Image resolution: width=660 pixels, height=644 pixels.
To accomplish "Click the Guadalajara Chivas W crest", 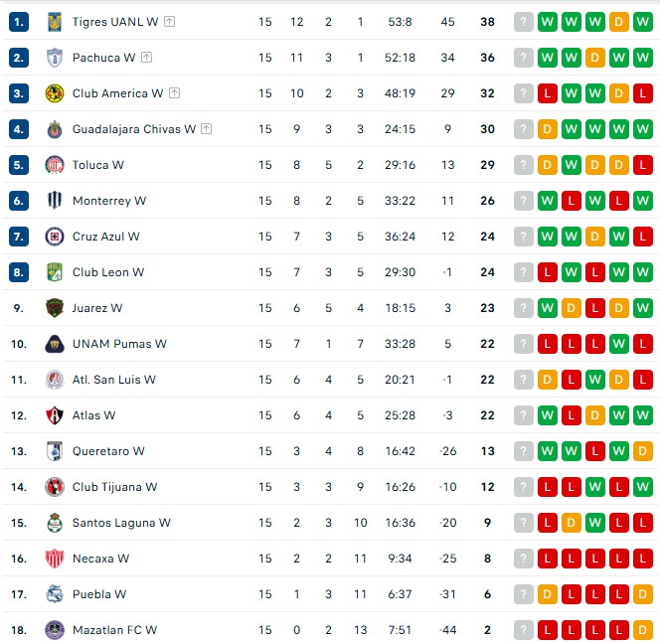I will coord(55,129).
